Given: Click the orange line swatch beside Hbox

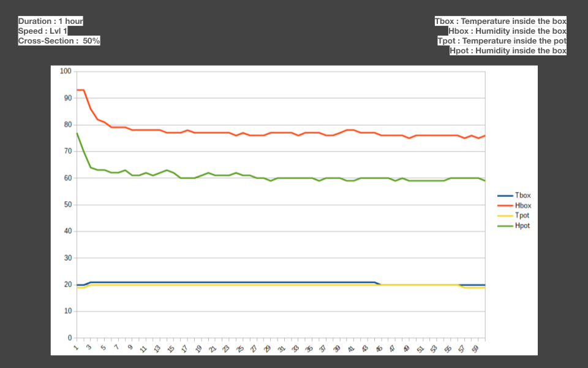Looking at the screenshot, I should [505, 205].
